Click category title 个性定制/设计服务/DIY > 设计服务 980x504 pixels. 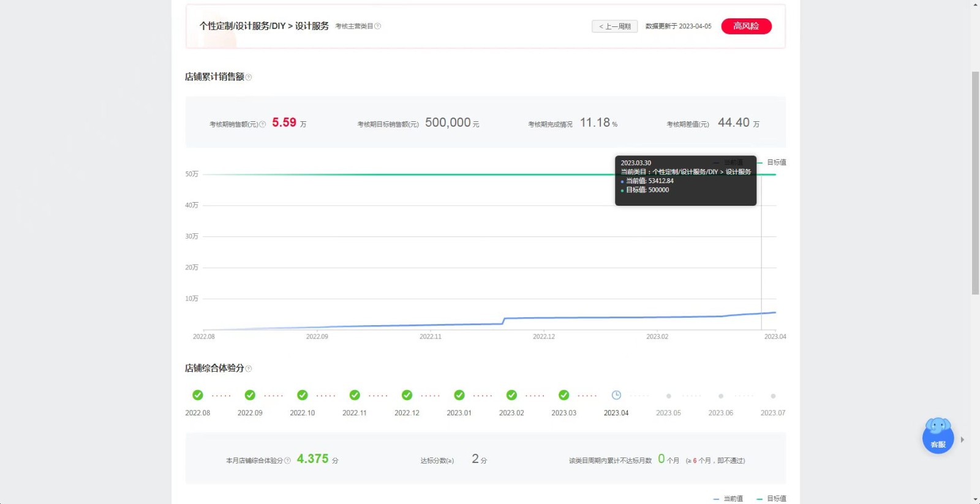[264, 26]
